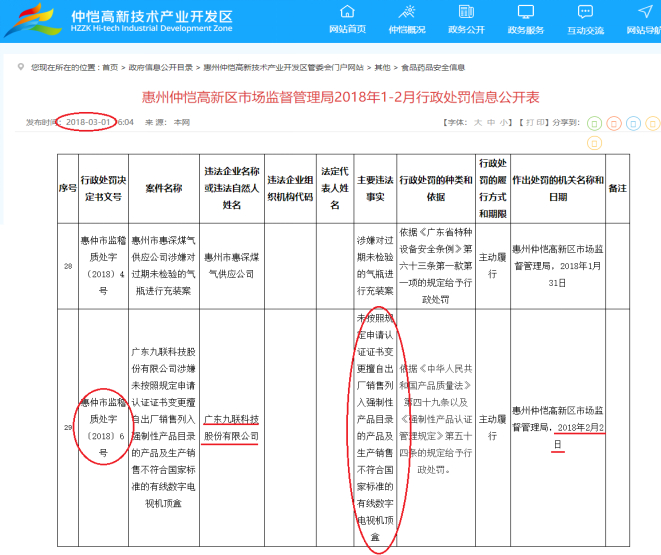Open 政务公开 menu item
661x555 pixels.
466,29
